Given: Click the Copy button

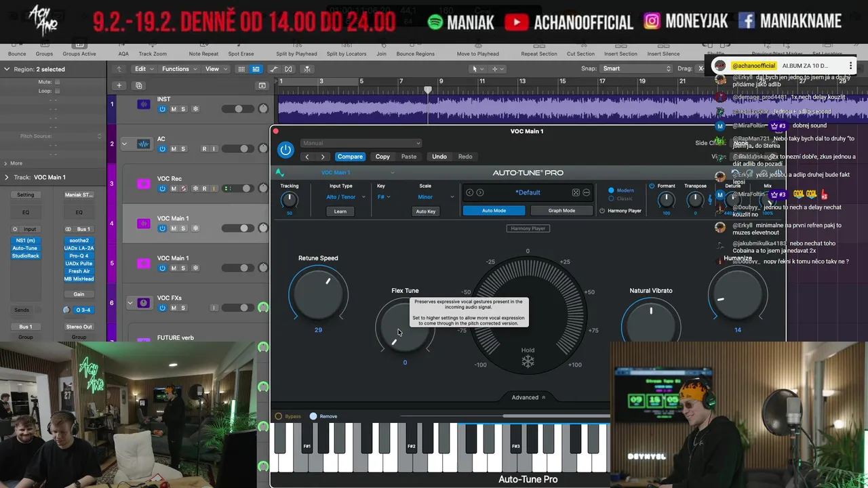Looking at the screenshot, I should click(382, 157).
